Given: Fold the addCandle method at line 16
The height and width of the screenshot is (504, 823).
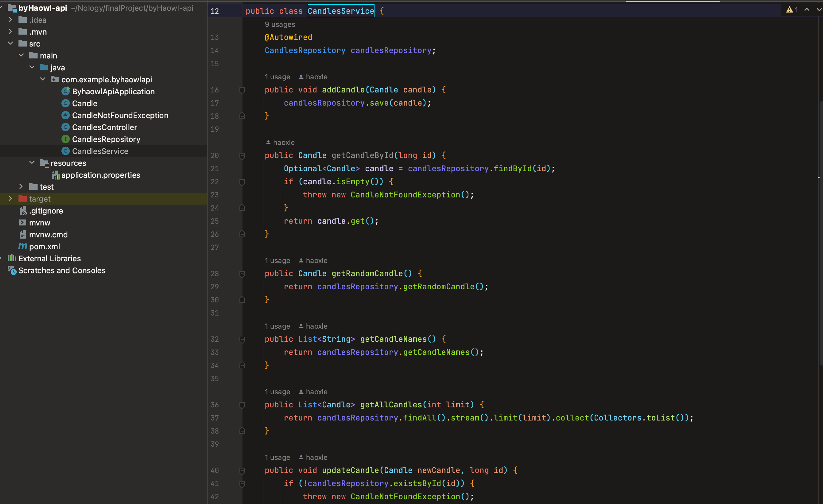Looking at the screenshot, I should click(x=242, y=90).
